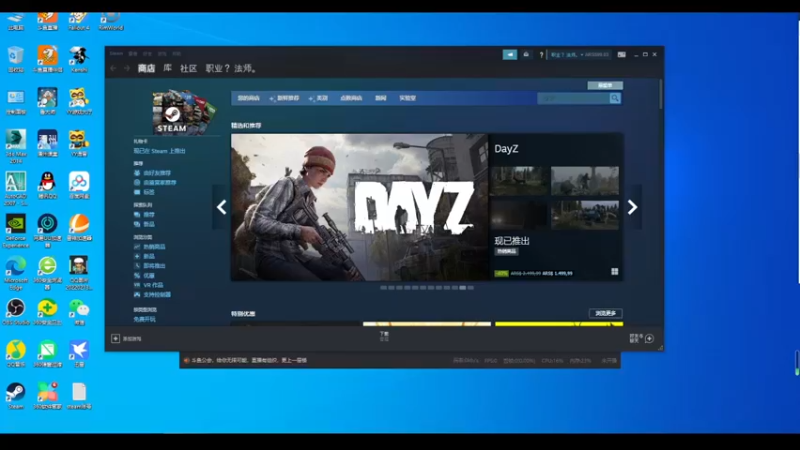Open the 职业？法师。 profile tab

pyautogui.click(x=232, y=68)
